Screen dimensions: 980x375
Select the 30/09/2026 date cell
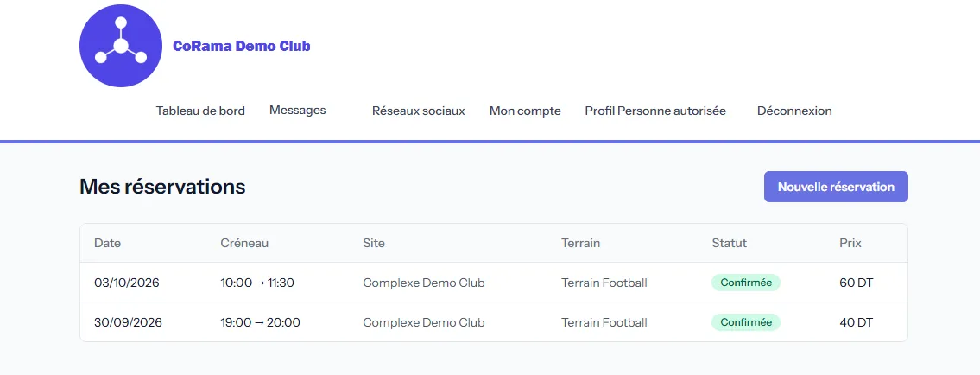[128, 322]
